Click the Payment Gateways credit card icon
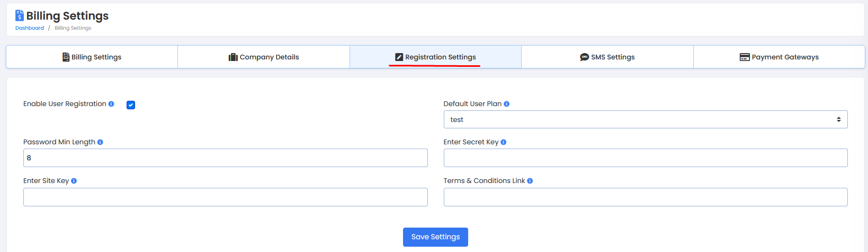This screenshot has height=252, width=868. [x=745, y=57]
